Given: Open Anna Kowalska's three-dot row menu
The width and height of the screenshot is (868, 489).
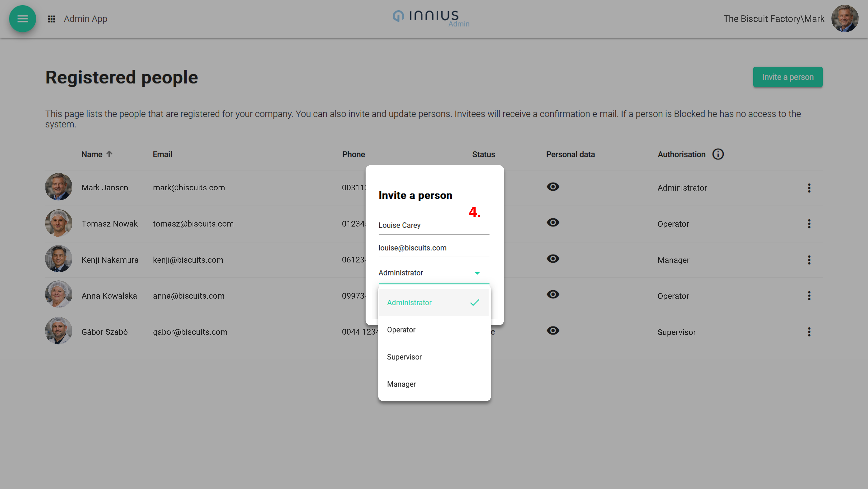Looking at the screenshot, I should 809,296.
